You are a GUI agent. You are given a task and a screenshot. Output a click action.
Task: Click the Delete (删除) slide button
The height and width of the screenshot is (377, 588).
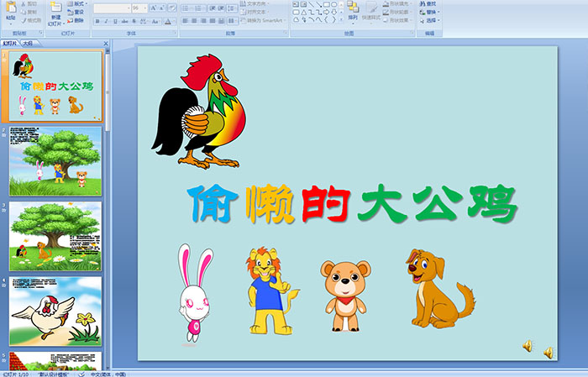coord(76,20)
